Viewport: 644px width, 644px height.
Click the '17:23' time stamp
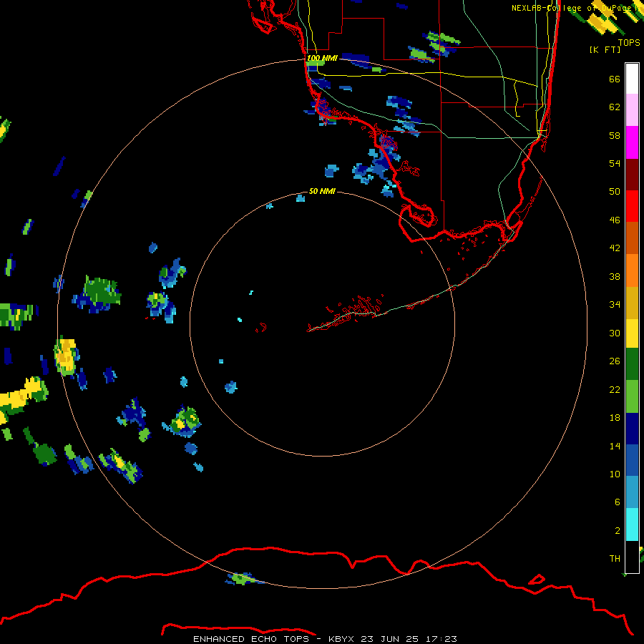tap(441, 639)
